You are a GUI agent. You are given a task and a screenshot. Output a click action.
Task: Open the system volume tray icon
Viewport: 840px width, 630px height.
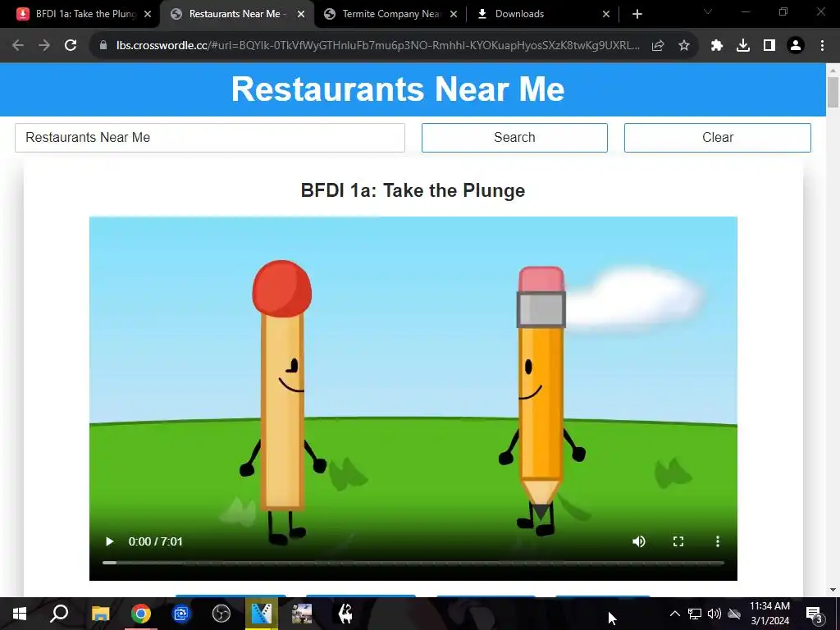(714, 614)
